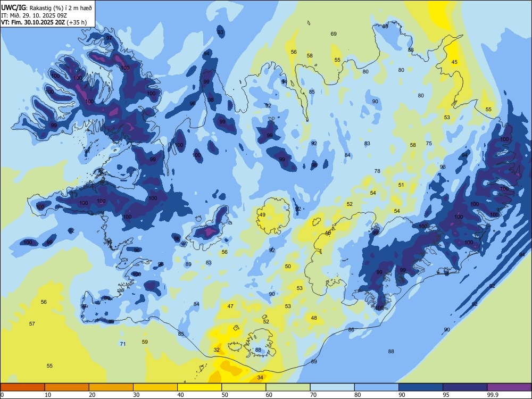Pick the pale yellow 50–60 legend swatch
The image size is (532, 399).
coord(244,387)
